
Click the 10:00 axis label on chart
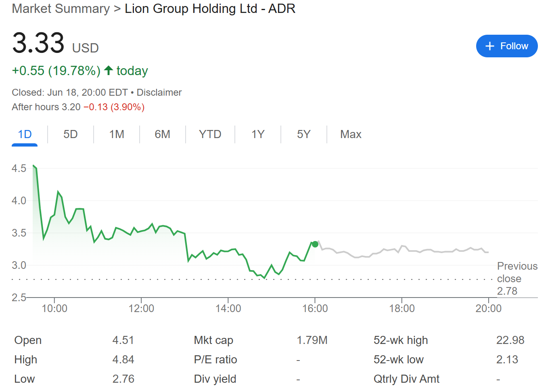click(x=54, y=308)
